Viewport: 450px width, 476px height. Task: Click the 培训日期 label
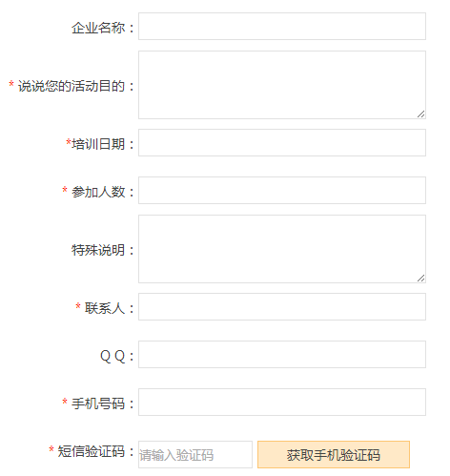pos(100,144)
